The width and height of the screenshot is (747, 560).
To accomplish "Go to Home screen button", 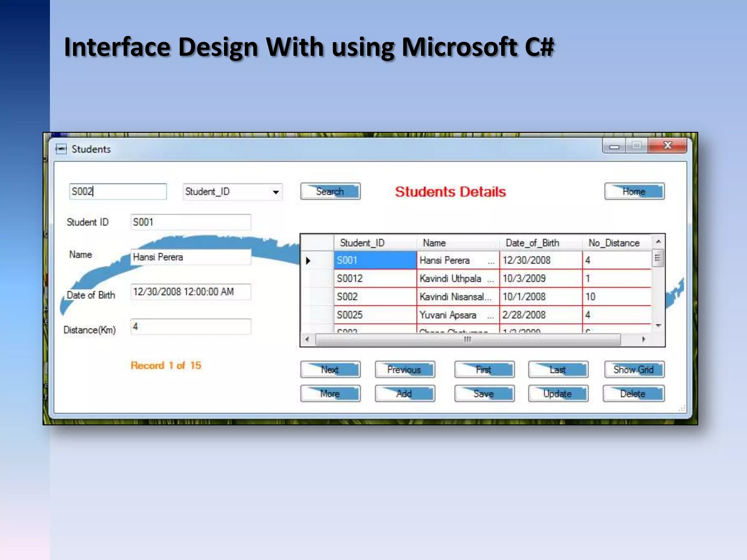I will click(634, 191).
